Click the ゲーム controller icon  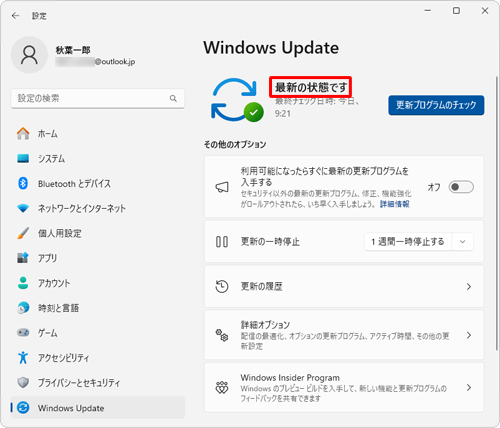pos(23,332)
